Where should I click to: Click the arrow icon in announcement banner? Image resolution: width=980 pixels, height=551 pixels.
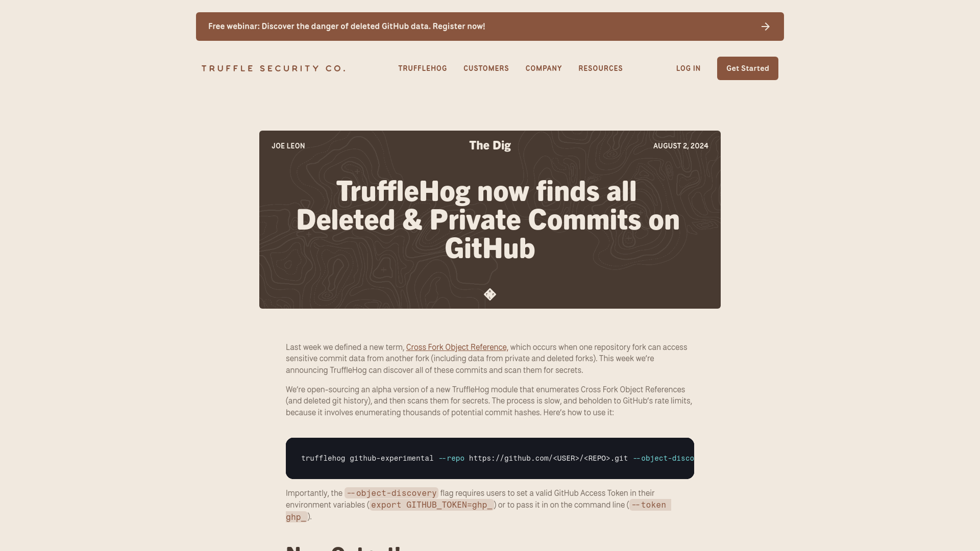pyautogui.click(x=765, y=26)
